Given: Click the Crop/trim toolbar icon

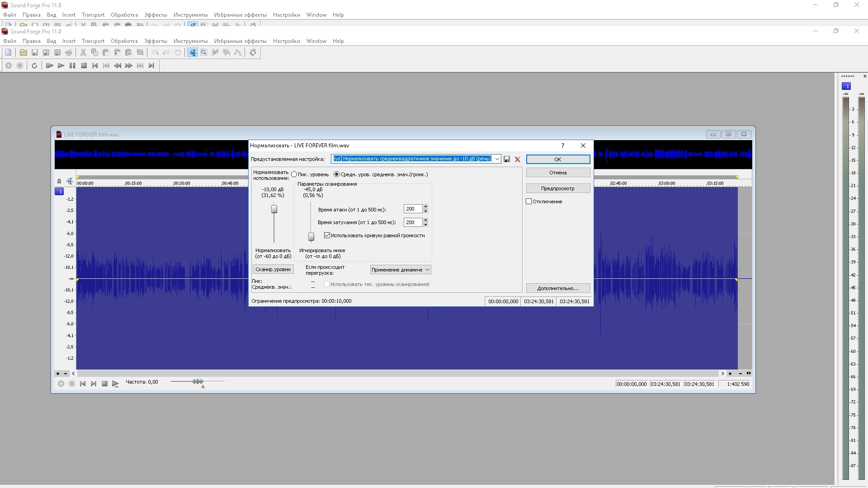Looking at the screenshot, I should tap(140, 53).
